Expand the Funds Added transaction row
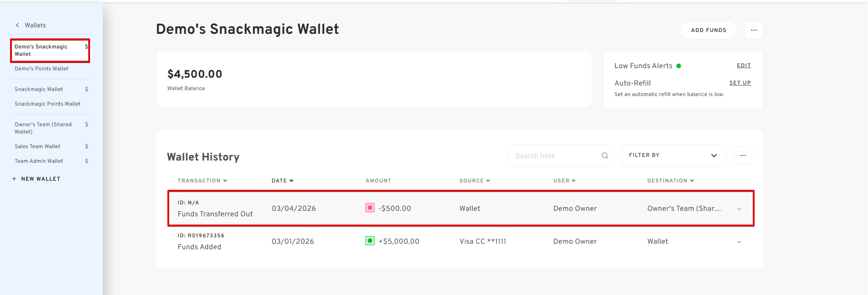Viewport: 868px width, 295px height. coord(739,242)
